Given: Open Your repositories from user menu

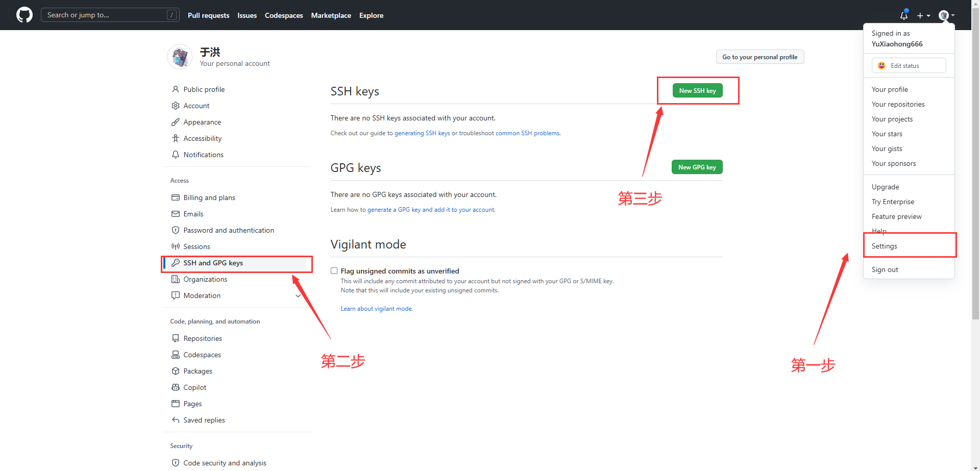Looking at the screenshot, I should coord(909,104).
